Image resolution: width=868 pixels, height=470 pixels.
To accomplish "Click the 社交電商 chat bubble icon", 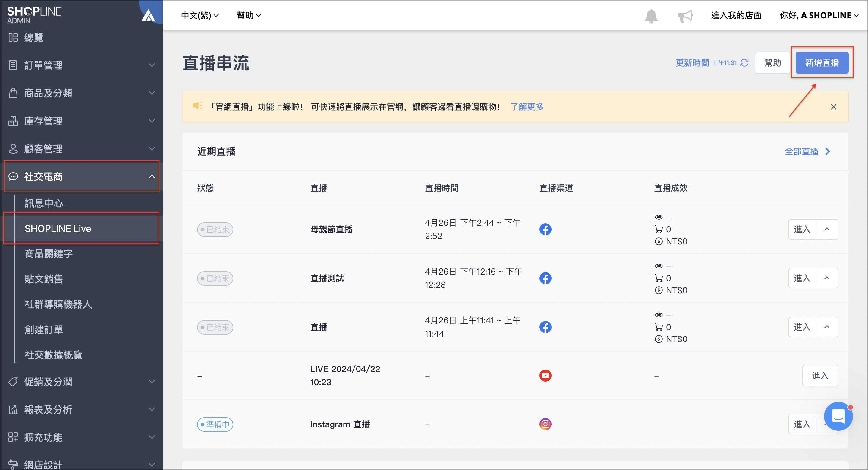I will (13, 176).
